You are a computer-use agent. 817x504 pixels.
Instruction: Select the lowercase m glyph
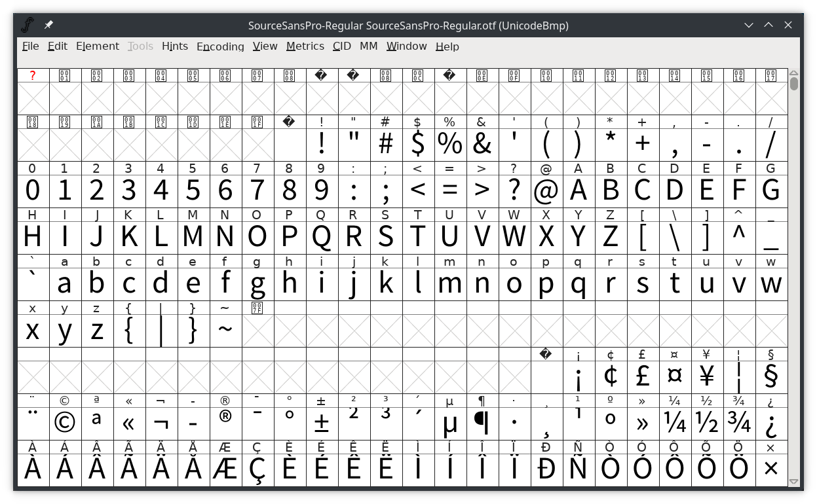[x=450, y=284]
